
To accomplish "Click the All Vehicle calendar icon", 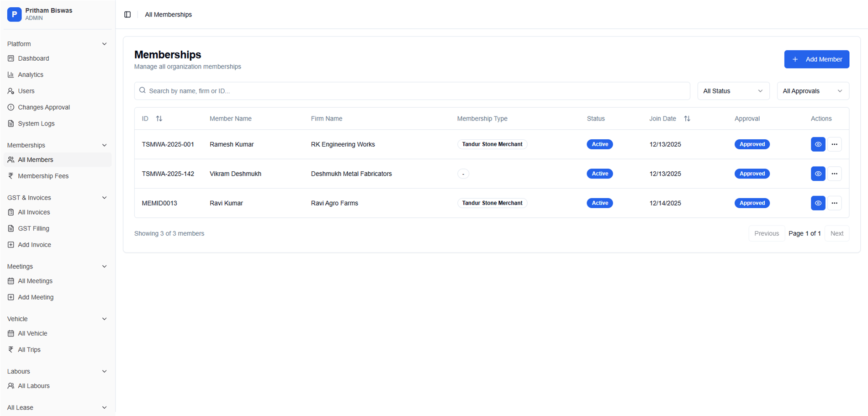I will (11, 333).
